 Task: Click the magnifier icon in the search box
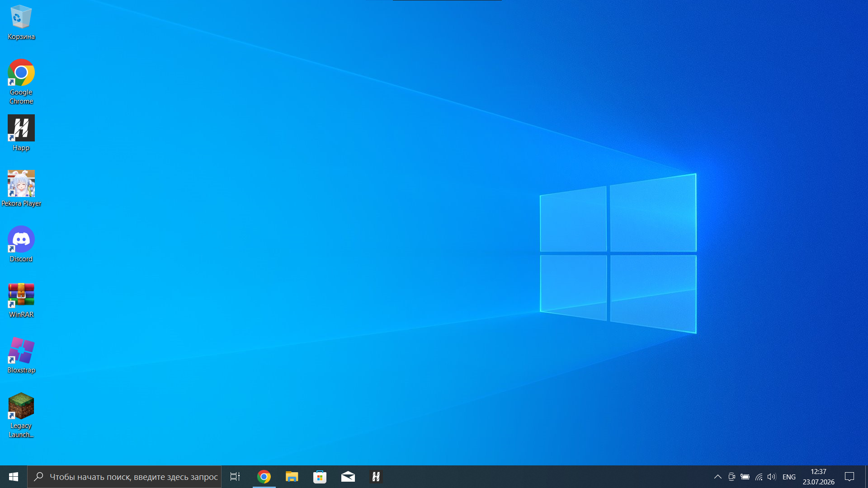39,477
